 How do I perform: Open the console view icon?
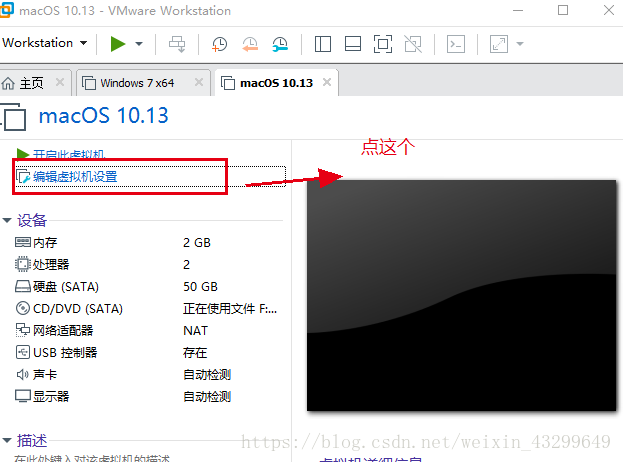(x=456, y=44)
